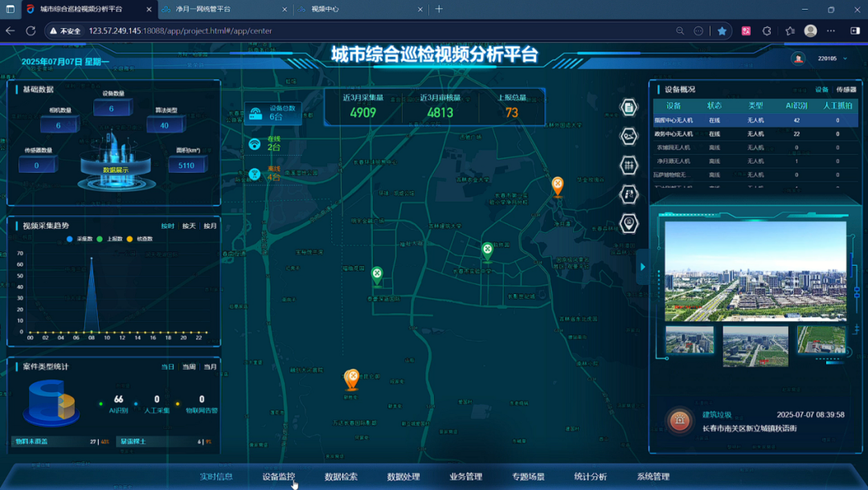Select 当周 in case type statistics
Image resolution: width=868 pixels, height=490 pixels.
click(189, 366)
